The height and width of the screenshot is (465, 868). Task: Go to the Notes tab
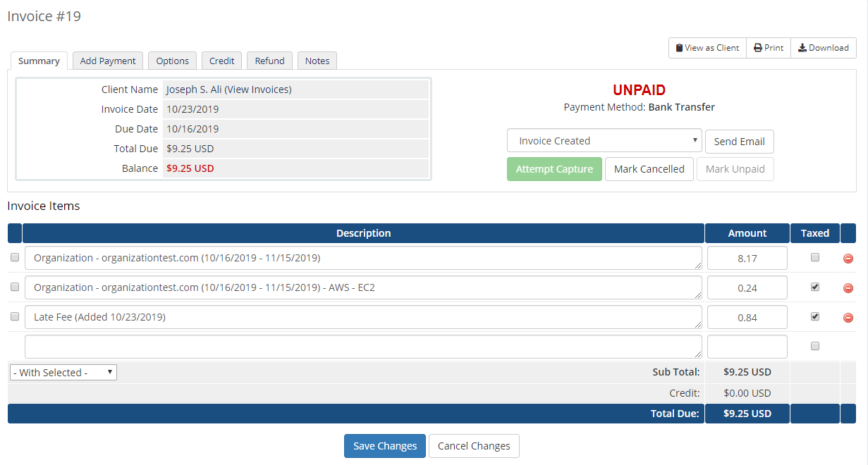317,61
